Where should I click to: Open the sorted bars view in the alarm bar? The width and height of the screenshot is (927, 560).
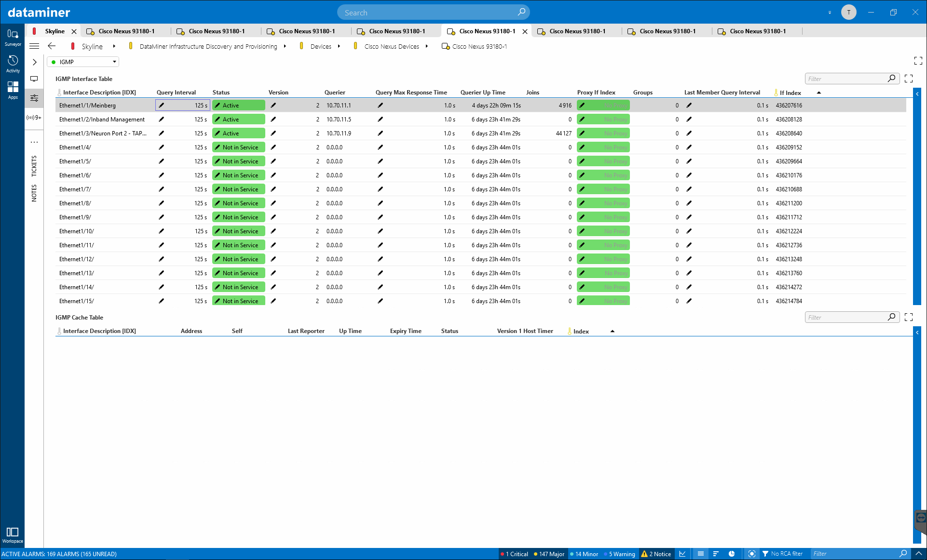pos(716,554)
